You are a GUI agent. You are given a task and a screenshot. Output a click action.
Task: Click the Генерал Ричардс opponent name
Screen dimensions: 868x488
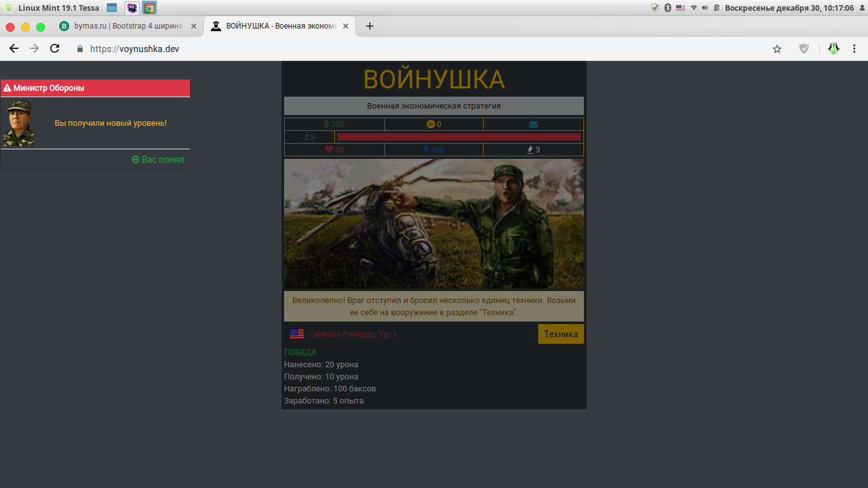pyautogui.click(x=353, y=334)
